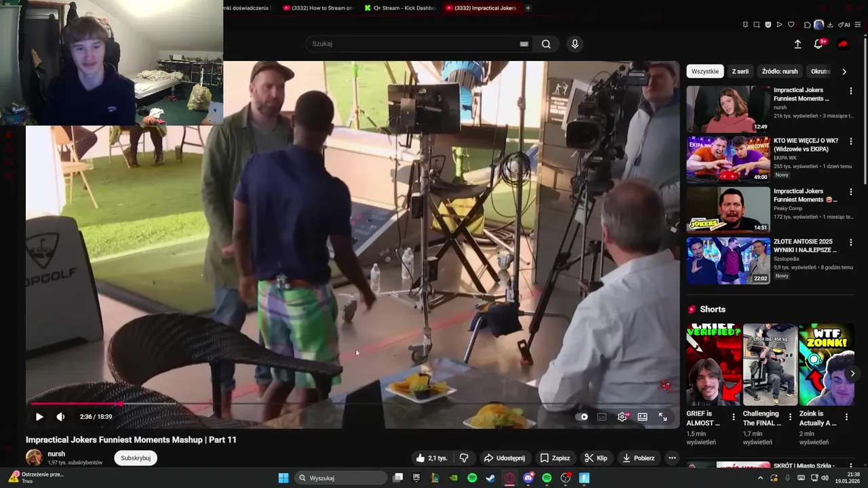This screenshot has height=488, width=868.
Task: Show more filter chips with the right arrow
Action: [x=844, y=71]
